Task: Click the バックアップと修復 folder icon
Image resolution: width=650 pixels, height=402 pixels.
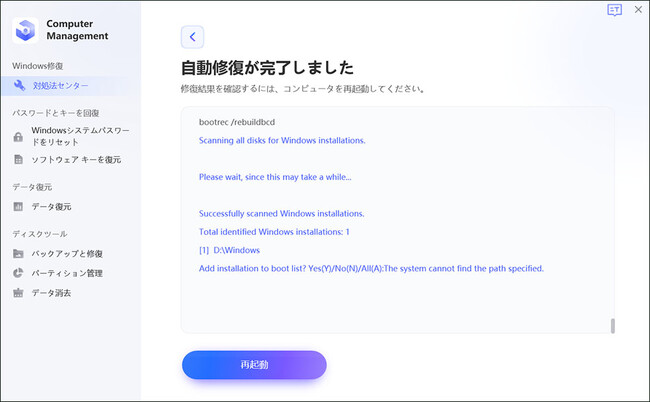Action: tap(19, 254)
